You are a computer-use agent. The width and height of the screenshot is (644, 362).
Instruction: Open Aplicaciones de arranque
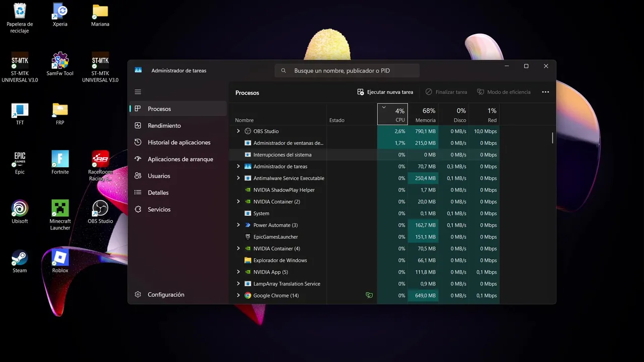click(x=178, y=159)
